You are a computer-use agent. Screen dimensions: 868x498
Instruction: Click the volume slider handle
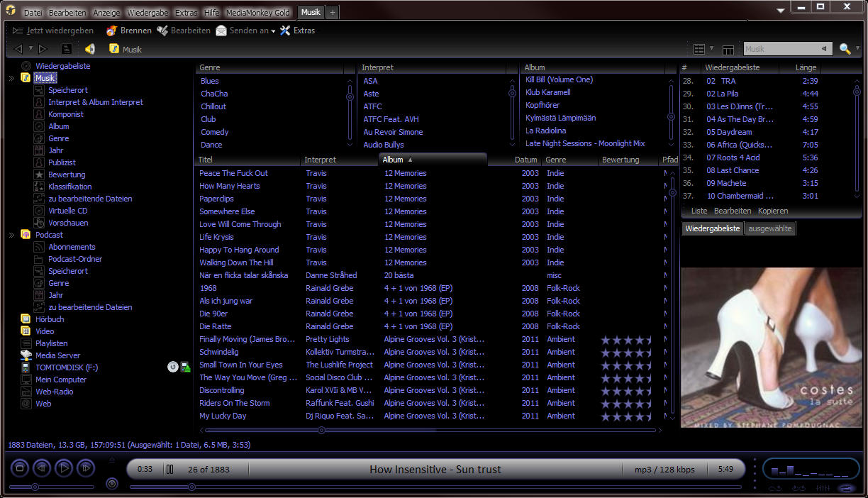(x=35, y=487)
